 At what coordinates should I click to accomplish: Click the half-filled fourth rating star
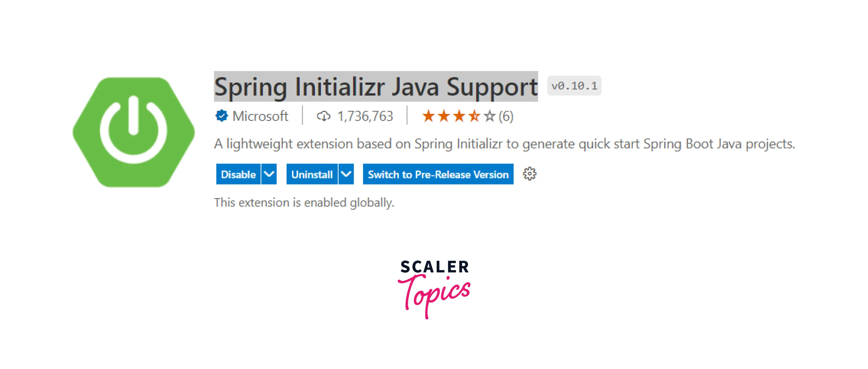474,116
